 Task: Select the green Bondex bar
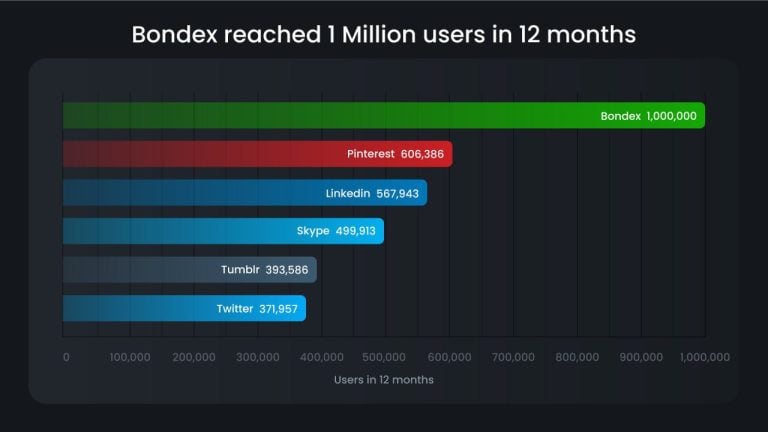tap(330, 115)
